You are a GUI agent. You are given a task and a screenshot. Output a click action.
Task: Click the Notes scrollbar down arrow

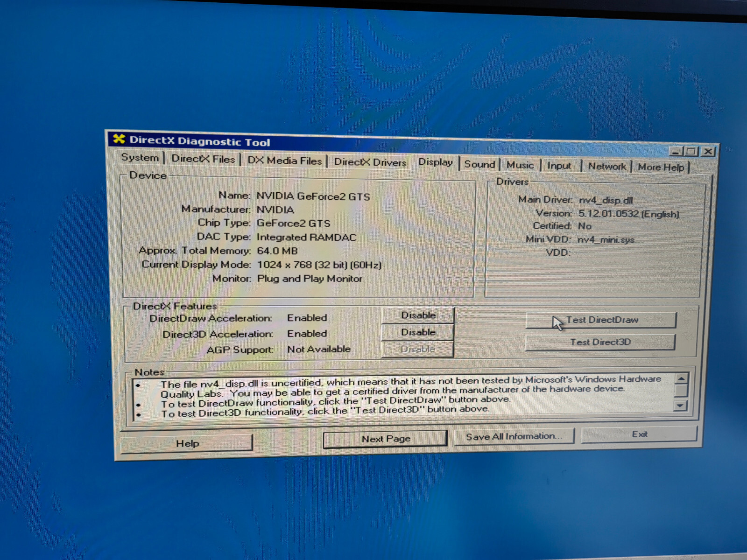[x=681, y=406]
